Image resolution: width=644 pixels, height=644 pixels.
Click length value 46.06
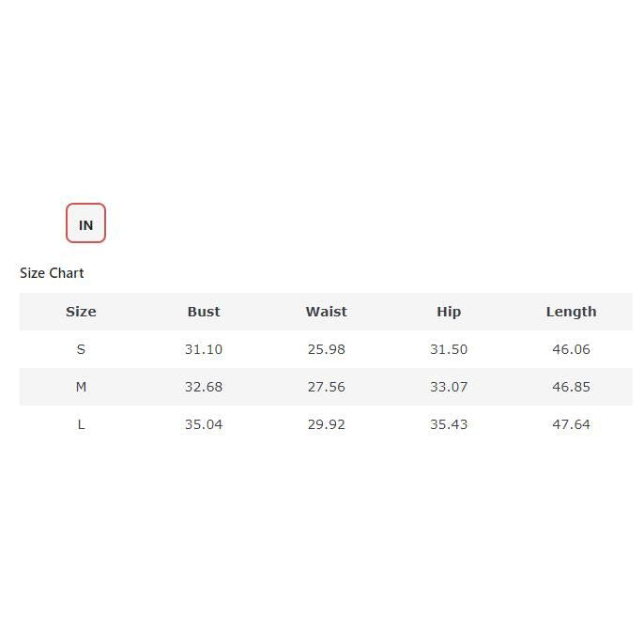coord(571,349)
